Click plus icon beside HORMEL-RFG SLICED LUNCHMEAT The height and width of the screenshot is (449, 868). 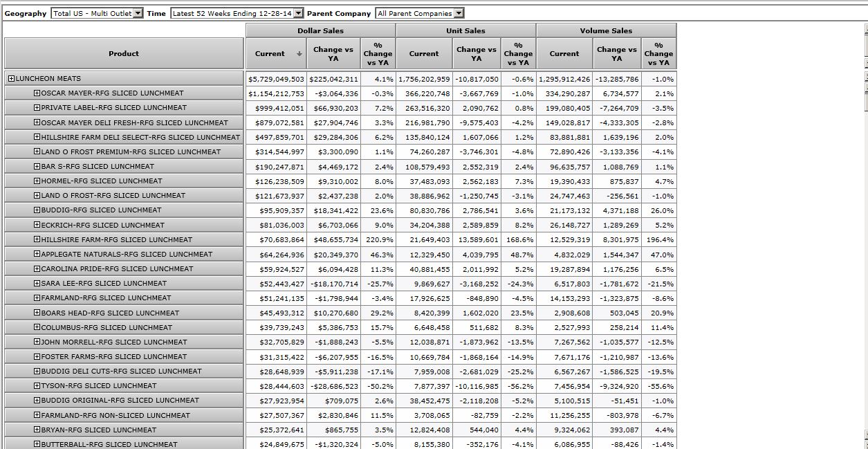37,181
